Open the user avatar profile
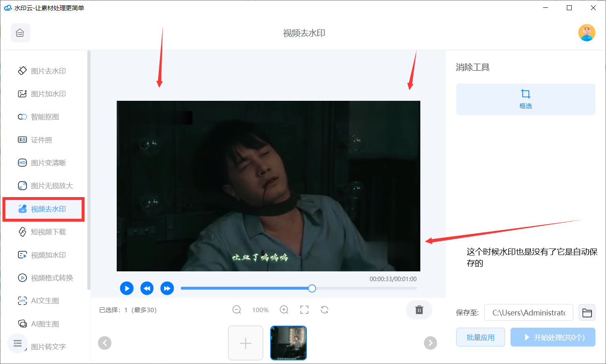 point(586,33)
